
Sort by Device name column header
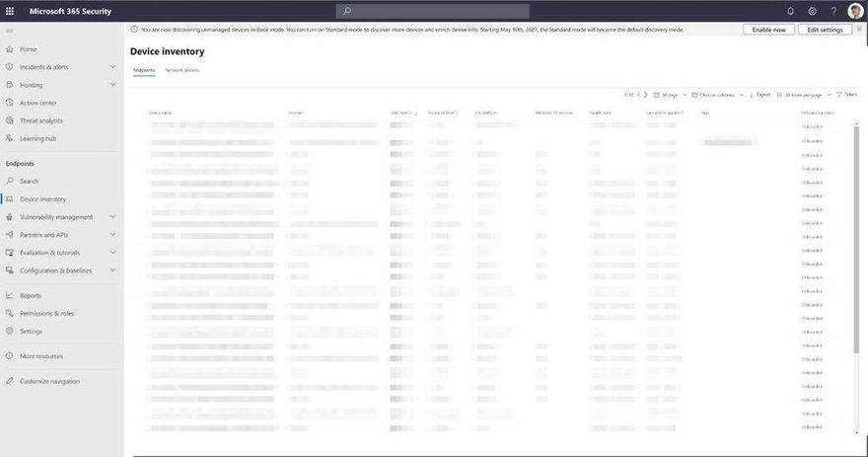(x=160, y=113)
